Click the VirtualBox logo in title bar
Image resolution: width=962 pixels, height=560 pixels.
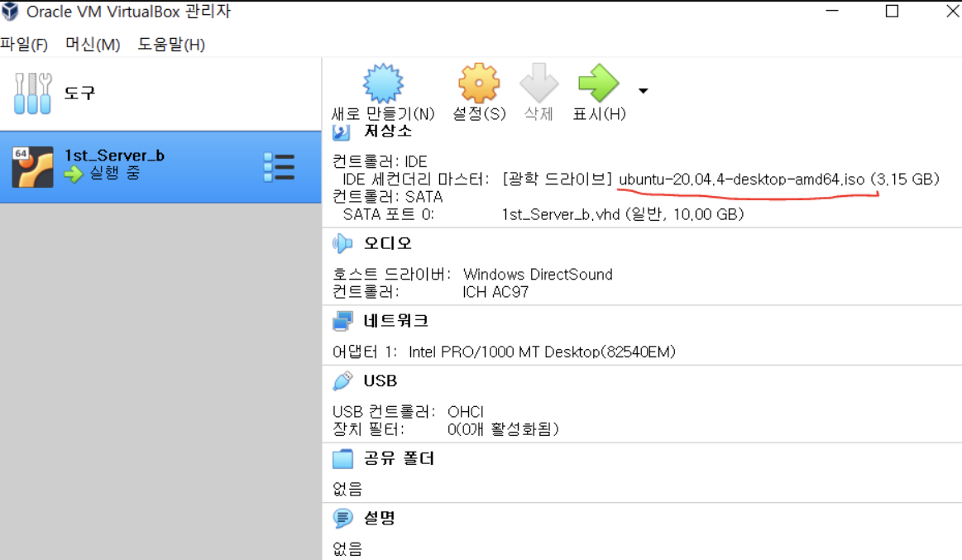10,11
